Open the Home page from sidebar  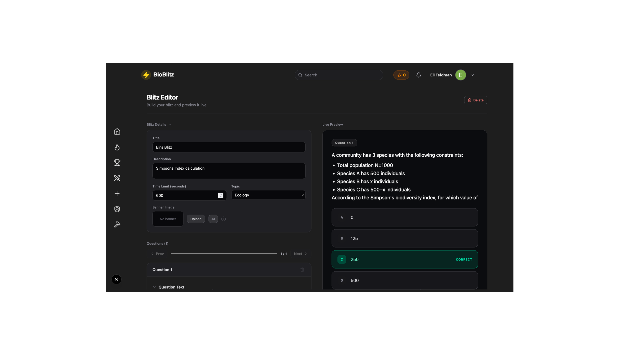(117, 132)
